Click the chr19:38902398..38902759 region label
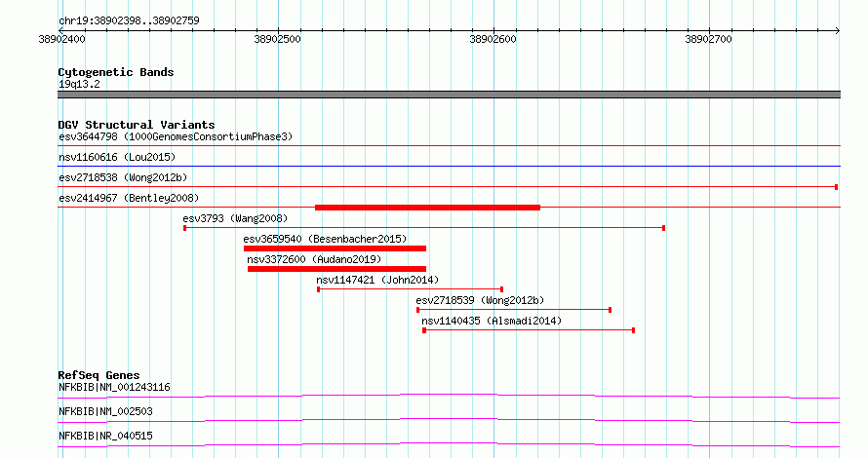The height and width of the screenshot is (458, 868). tap(129, 20)
